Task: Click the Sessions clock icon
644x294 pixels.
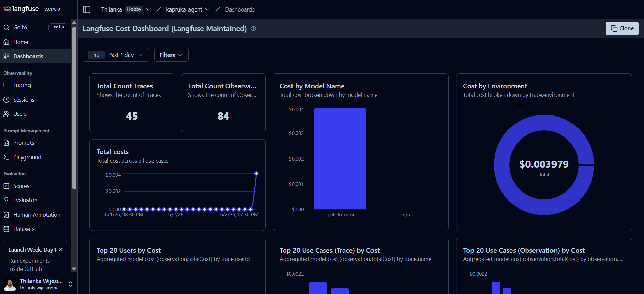Action: (6, 100)
